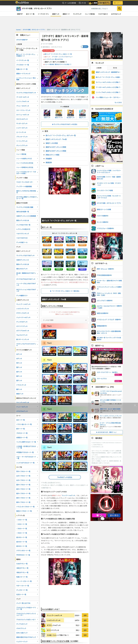Screen dimensions: 138x644
Task: Open the Game8ポイント 無限大 banner
Action: pos(107,117)
